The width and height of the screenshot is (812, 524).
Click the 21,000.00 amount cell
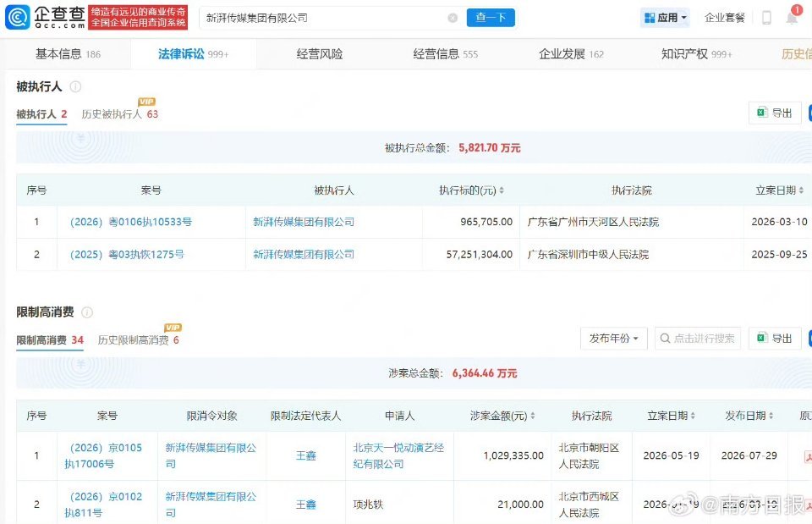[x=520, y=505]
